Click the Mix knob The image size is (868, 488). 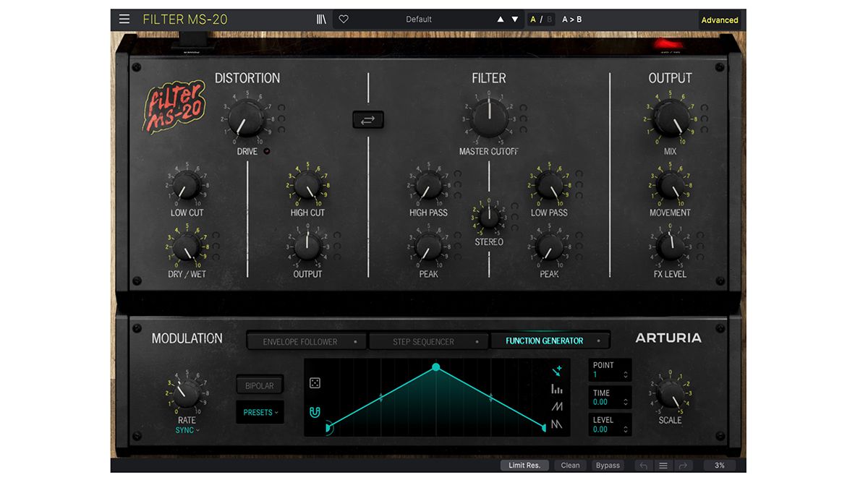pos(671,118)
